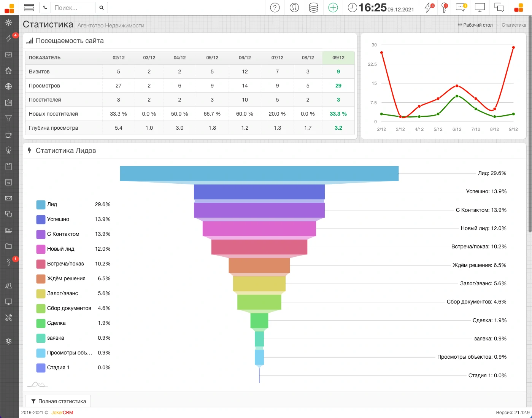Click the green plus add icon
The width and height of the screenshot is (532, 418).
tap(333, 8)
